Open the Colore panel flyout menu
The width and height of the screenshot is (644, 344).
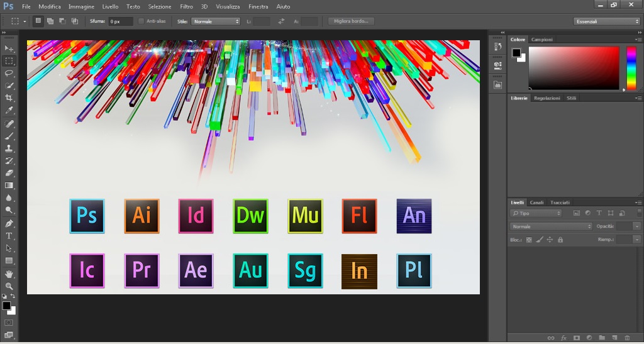click(638, 40)
